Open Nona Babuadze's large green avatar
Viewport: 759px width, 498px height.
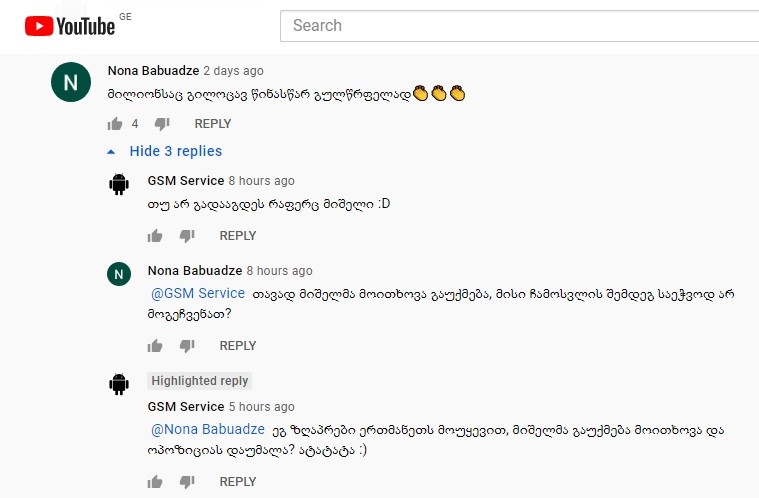tap(71, 82)
